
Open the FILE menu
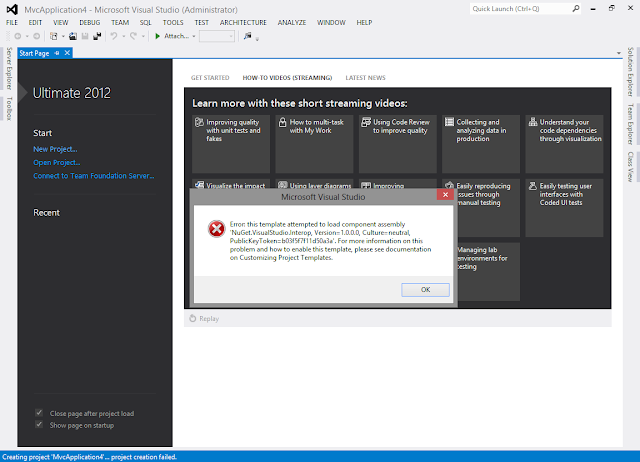[x=12, y=22]
